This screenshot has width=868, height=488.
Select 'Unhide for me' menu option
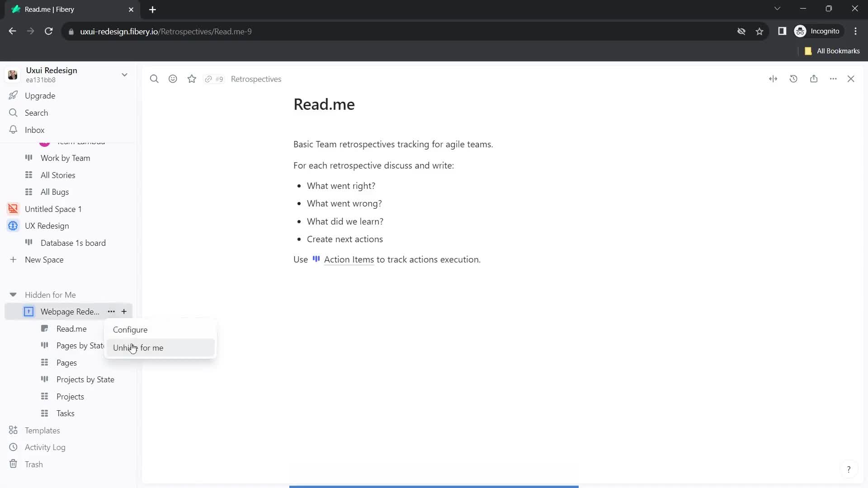138,347
